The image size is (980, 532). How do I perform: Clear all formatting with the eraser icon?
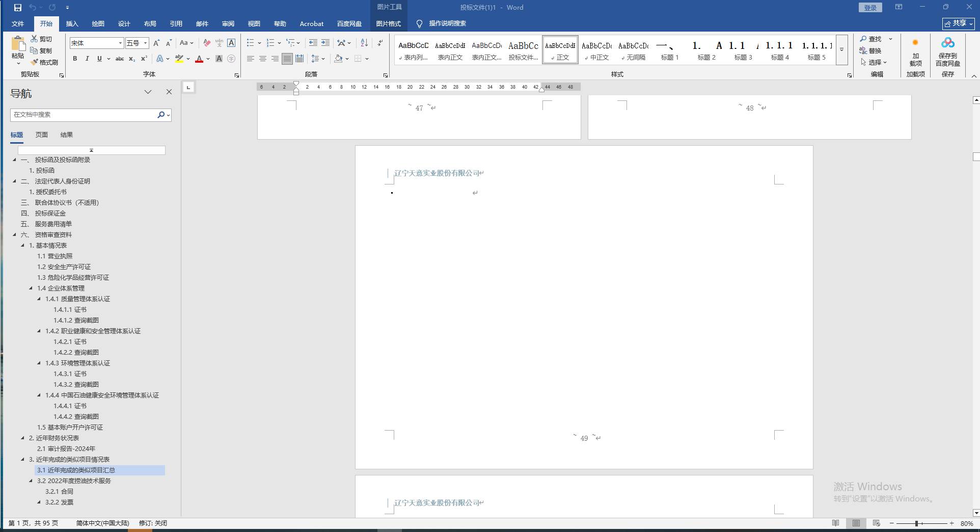pyautogui.click(x=207, y=43)
